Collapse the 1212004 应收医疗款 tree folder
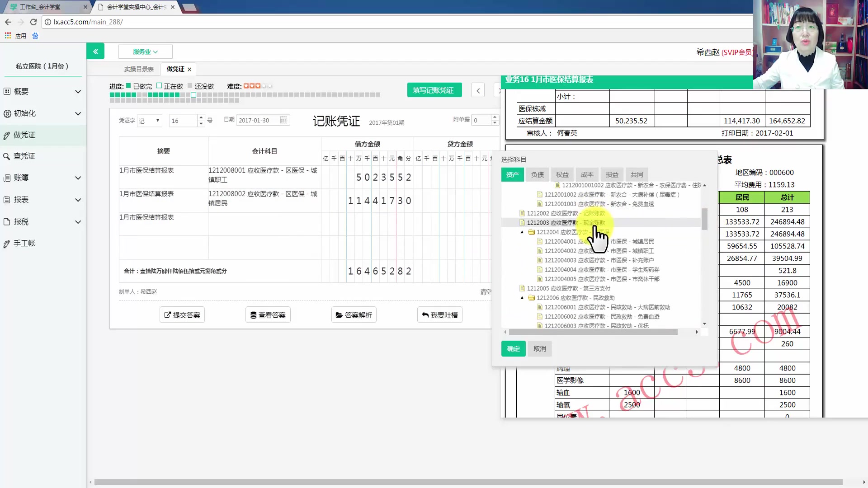The height and width of the screenshot is (488, 868). (x=522, y=232)
